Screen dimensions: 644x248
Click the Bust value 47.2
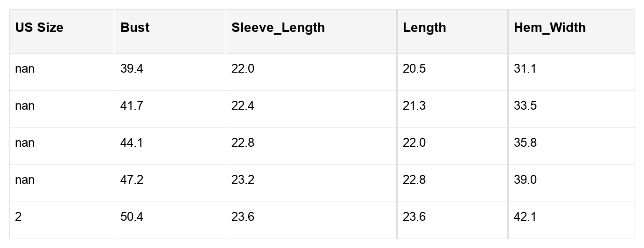pos(132,180)
